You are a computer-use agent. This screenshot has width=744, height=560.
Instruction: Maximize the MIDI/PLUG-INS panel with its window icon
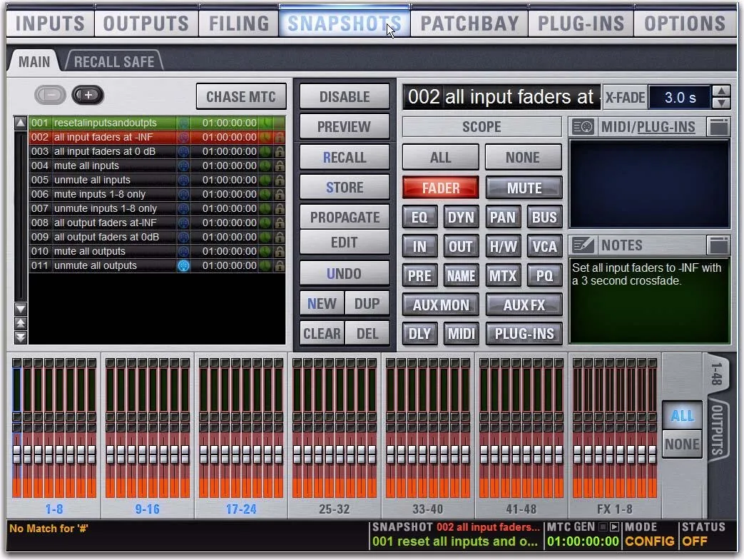(718, 127)
